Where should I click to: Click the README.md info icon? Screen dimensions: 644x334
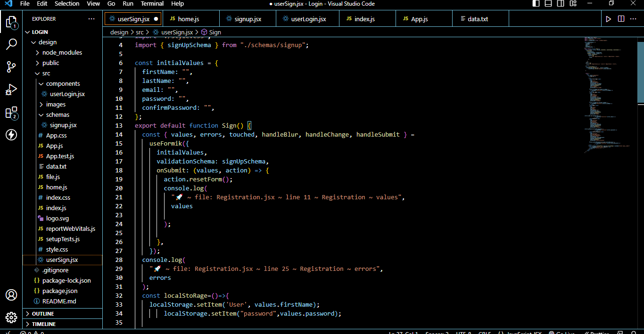tap(37, 301)
